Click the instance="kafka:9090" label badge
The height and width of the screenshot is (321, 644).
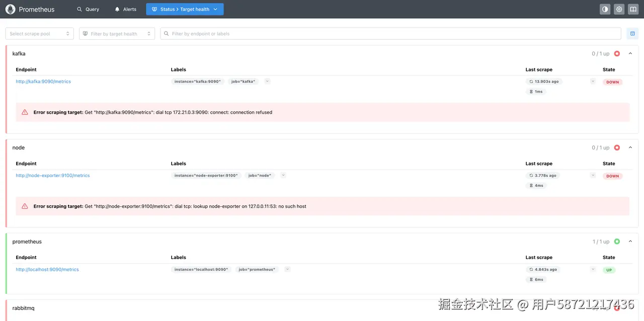(198, 82)
